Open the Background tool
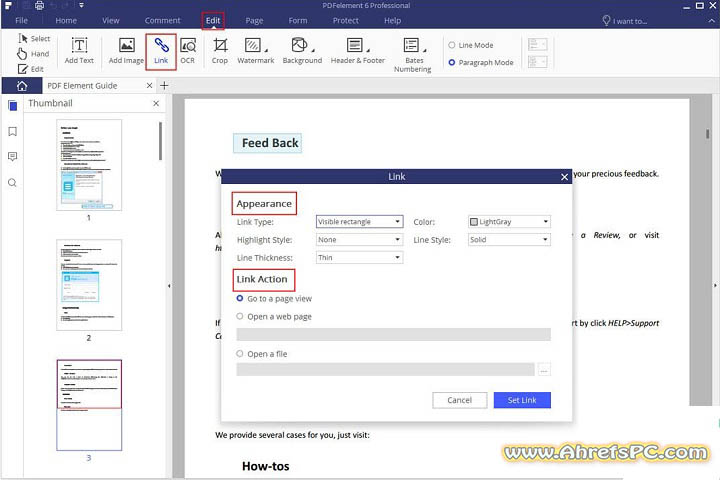Viewport: 720px width, 480px height. pos(302,51)
